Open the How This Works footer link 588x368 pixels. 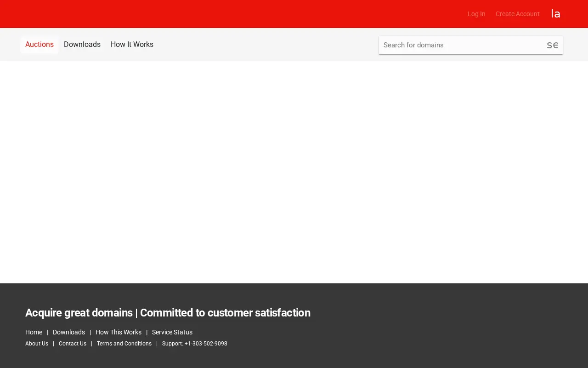point(119,332)
